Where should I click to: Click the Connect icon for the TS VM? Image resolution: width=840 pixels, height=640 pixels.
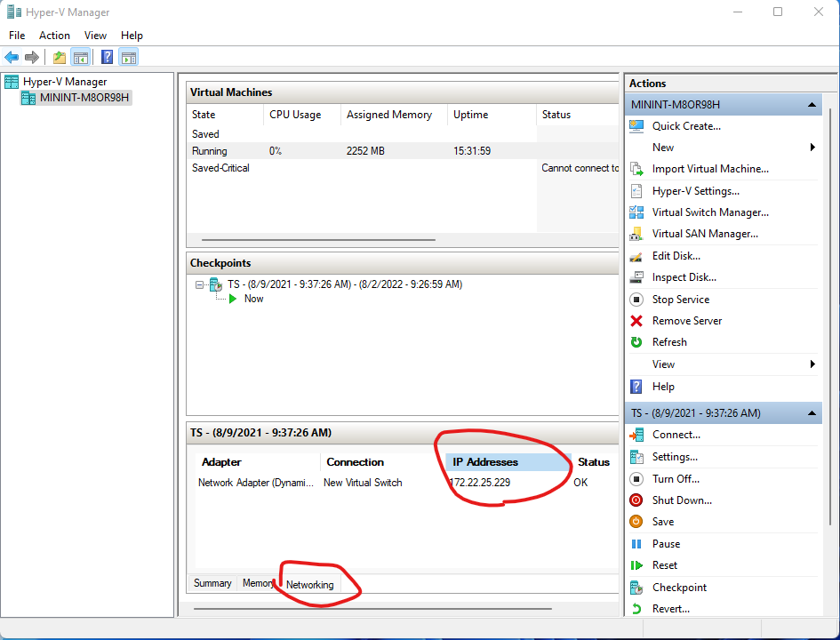(636, 435)
